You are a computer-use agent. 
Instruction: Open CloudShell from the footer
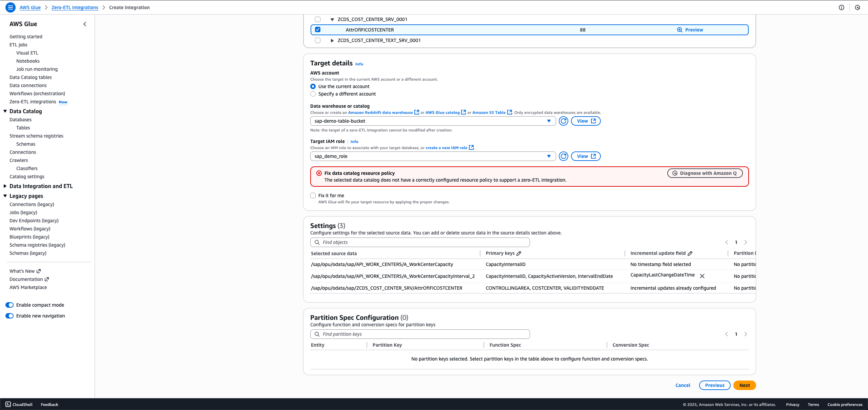19,404
